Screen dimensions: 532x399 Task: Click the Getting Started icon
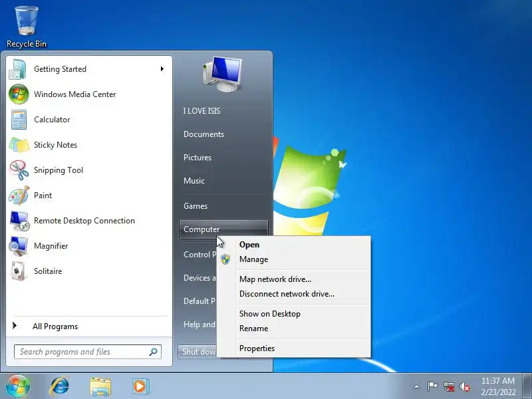point(19,69)
